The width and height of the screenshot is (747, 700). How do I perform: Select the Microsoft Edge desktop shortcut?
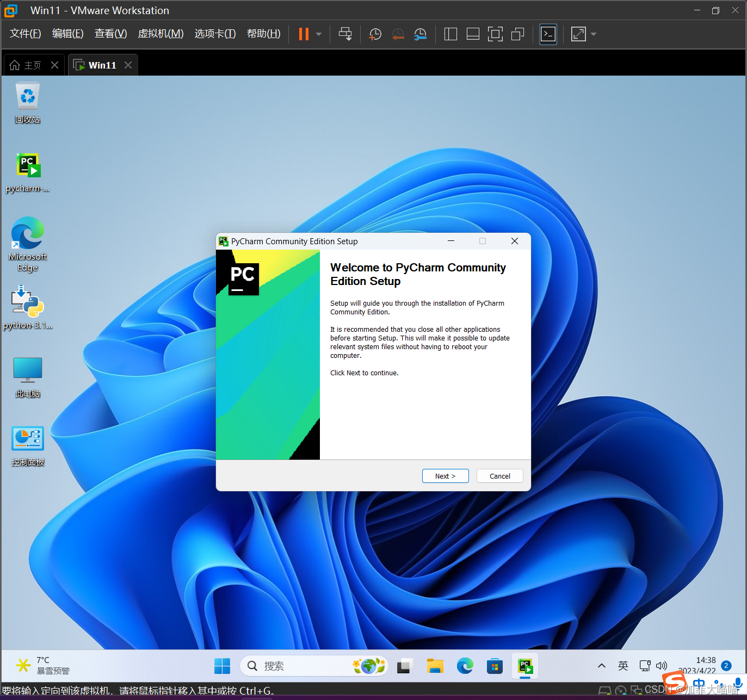pyautogui.click(x=27, y=244)
